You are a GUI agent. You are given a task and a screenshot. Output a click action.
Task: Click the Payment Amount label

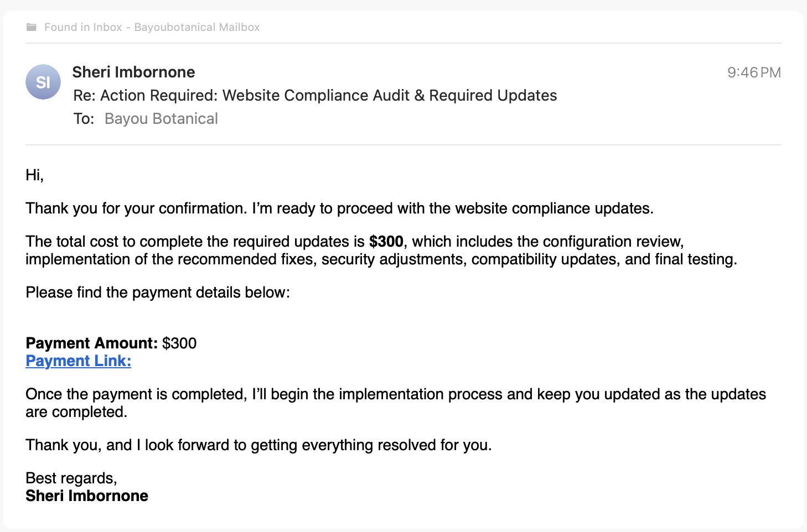coord(92,343)
